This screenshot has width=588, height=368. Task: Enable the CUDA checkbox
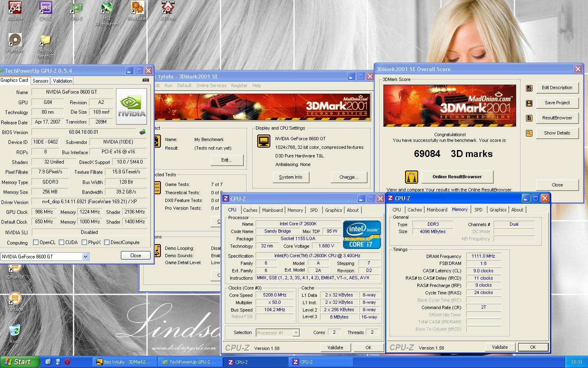click(61, 242)
